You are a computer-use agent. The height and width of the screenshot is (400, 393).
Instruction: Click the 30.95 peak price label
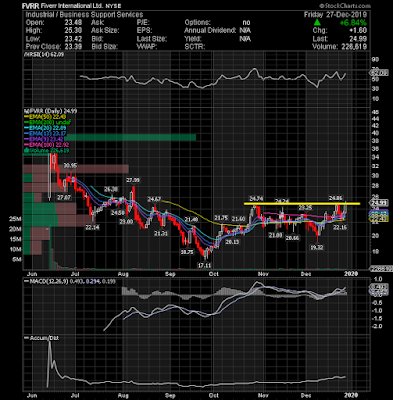(70, 166)
